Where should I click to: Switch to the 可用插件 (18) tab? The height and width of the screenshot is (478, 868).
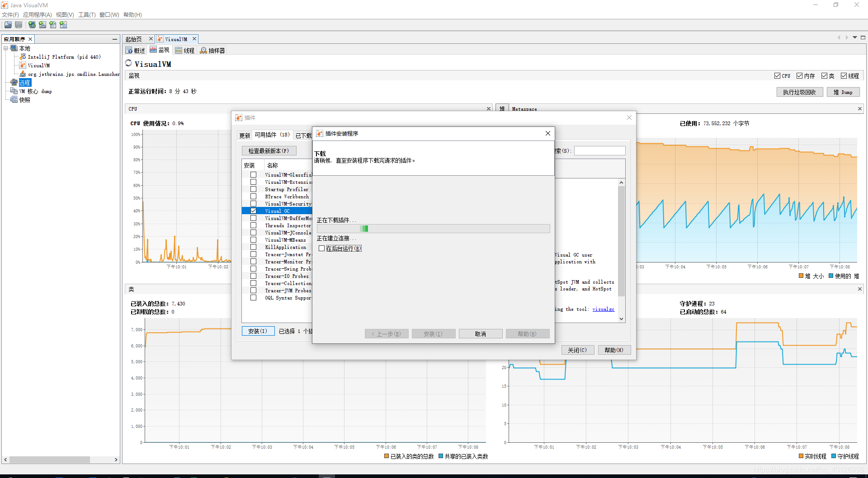coord(272,135)
